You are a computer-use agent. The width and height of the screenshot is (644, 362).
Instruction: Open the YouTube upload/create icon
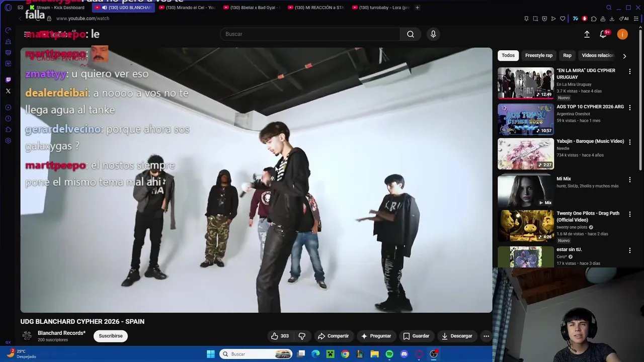[587, 34]
